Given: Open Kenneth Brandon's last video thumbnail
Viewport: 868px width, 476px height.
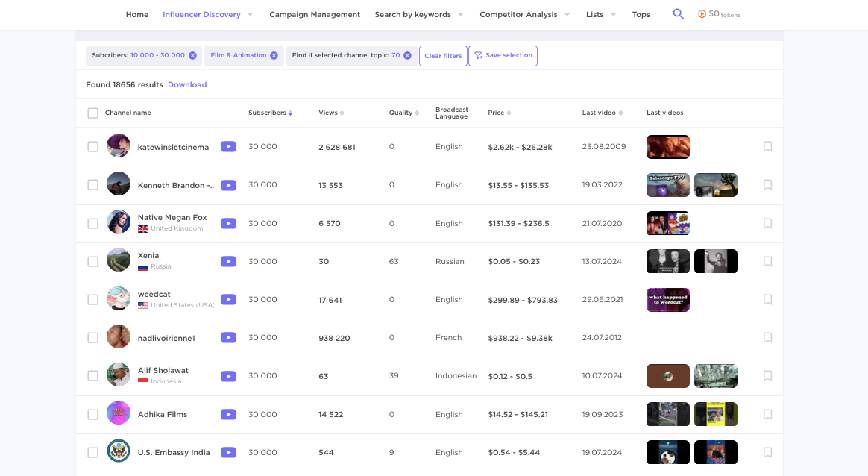Looking at the screenshot, I should tap(667, 184).
